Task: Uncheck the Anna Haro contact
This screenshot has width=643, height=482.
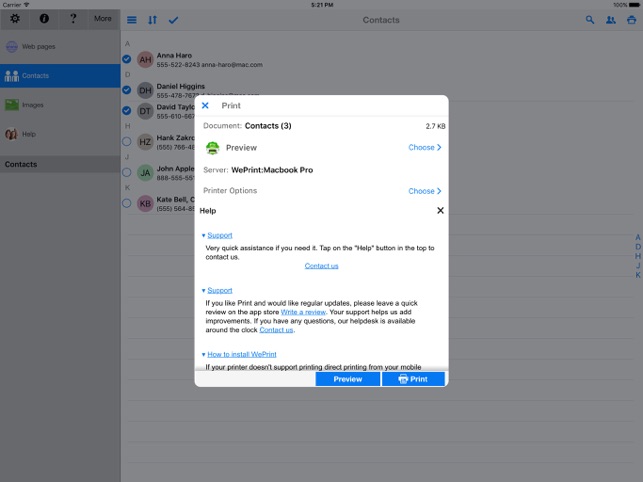Action: click(x=127, y=60)
